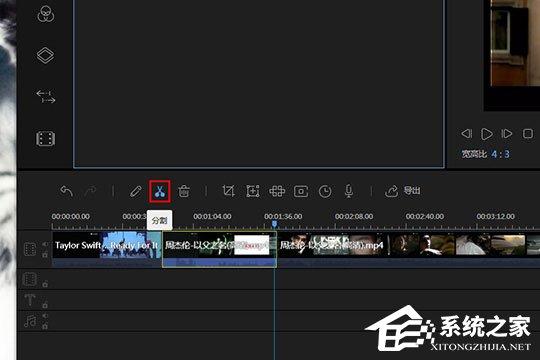
Task: Open the Mosaic tool icon
Action: 277,191
